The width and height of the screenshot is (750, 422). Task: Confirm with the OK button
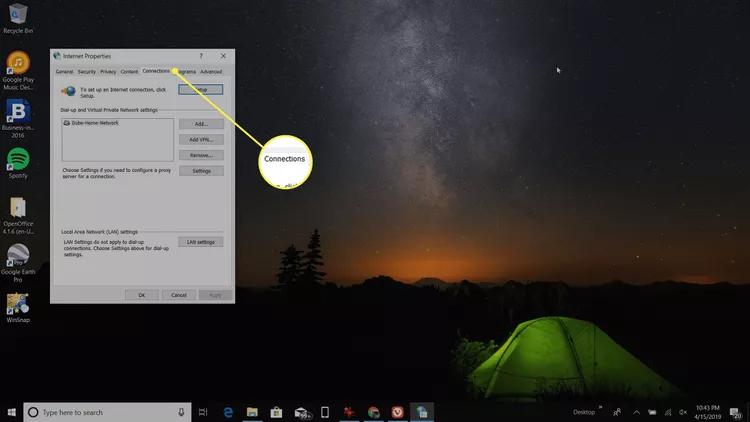click(x=142, y=295)
